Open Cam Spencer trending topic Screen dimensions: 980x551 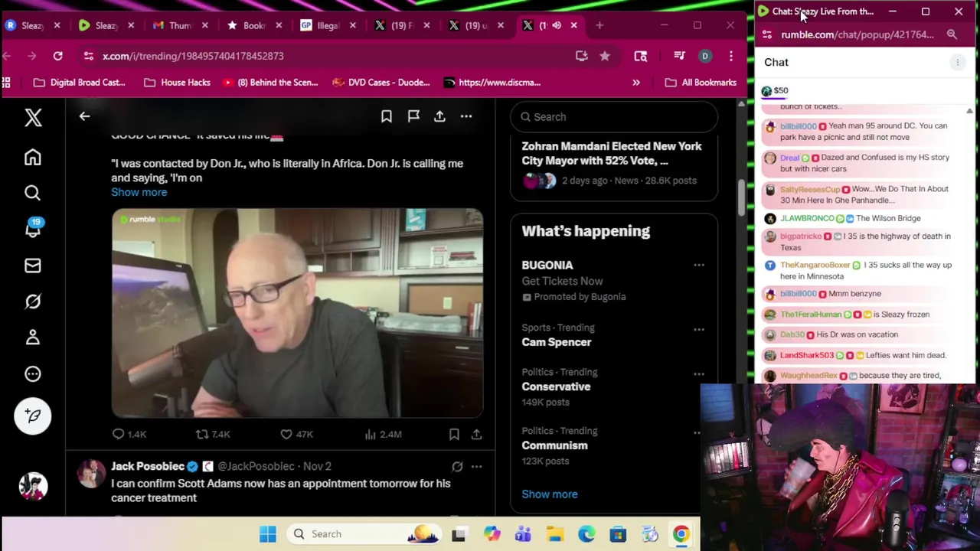tap(557, 342)
